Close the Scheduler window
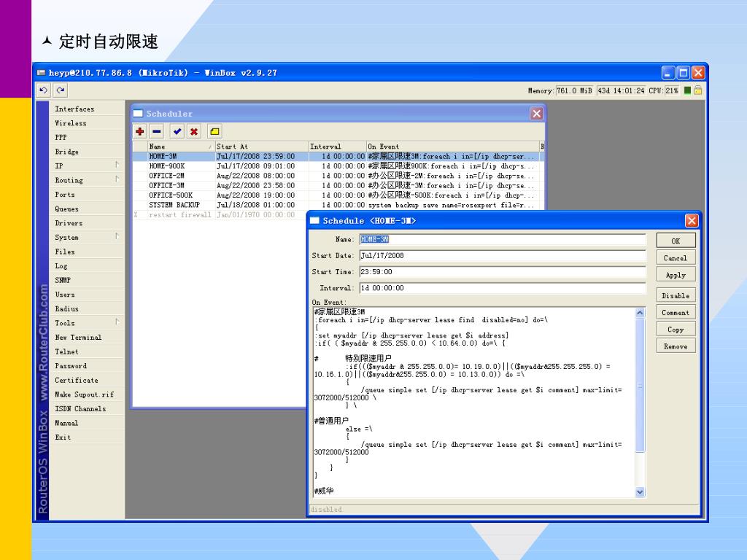Viewport: 747px width, 560px height. coord(536,113)
